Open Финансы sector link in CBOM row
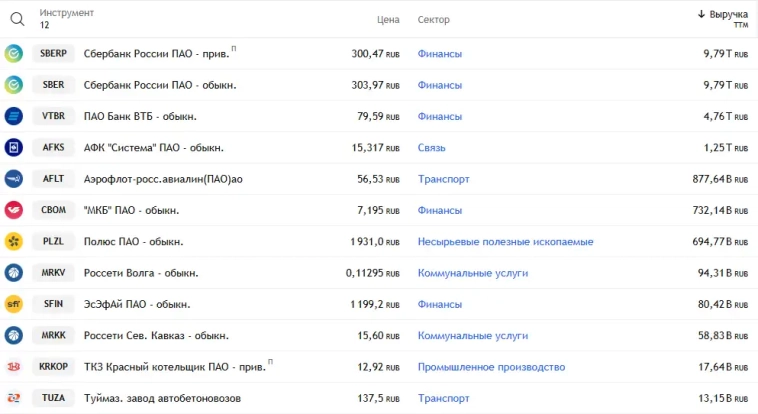758x414 pixels. [440, 210]
